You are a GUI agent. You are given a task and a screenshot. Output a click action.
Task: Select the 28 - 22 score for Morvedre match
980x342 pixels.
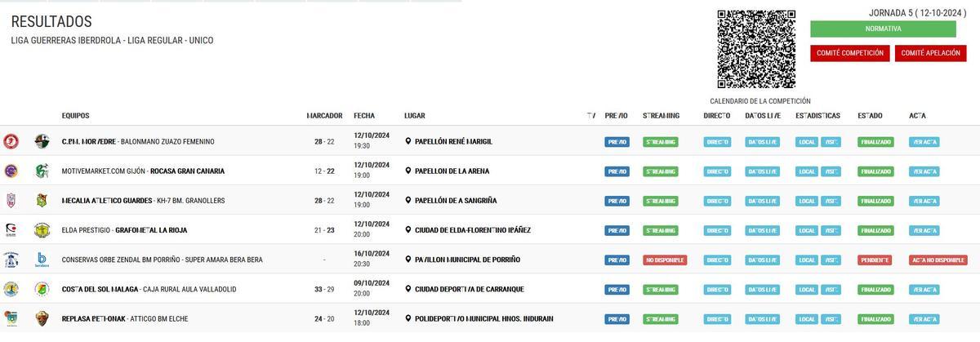[x=324, y=141]
